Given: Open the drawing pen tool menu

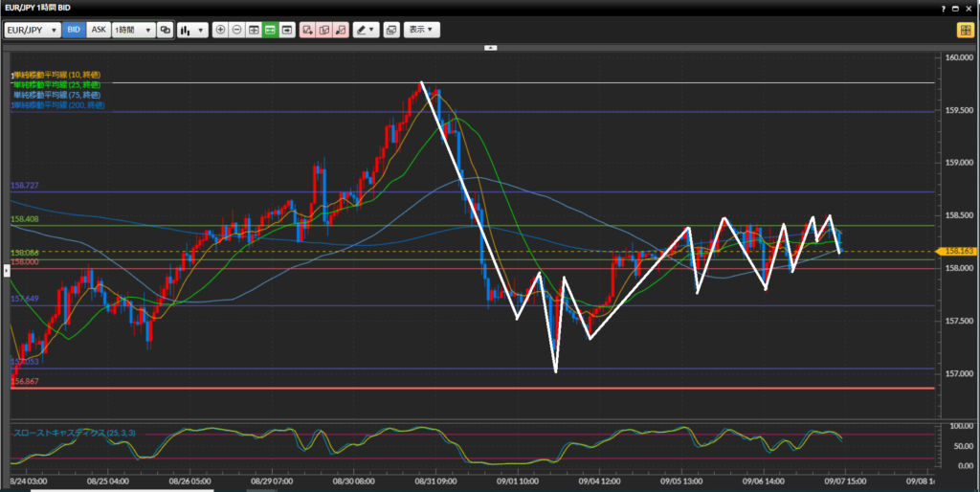Looking at the screenshot, I should click(x=366, y=30).
